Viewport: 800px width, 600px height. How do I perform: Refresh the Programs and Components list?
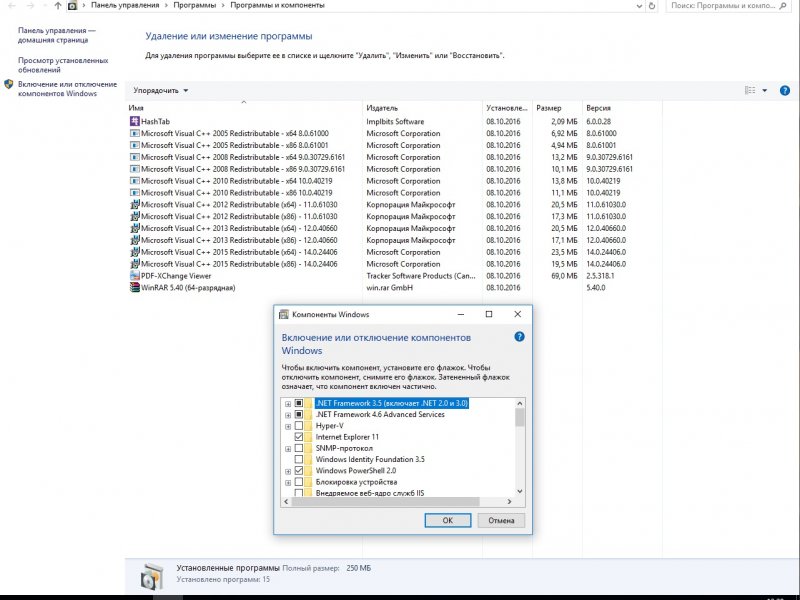coord(652,6)
